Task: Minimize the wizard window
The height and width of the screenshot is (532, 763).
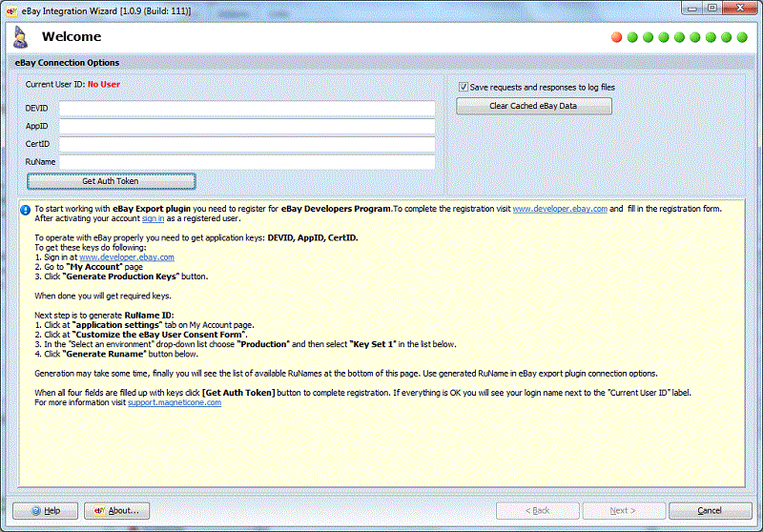Action: pyautogui.click(x=692, y=9)
